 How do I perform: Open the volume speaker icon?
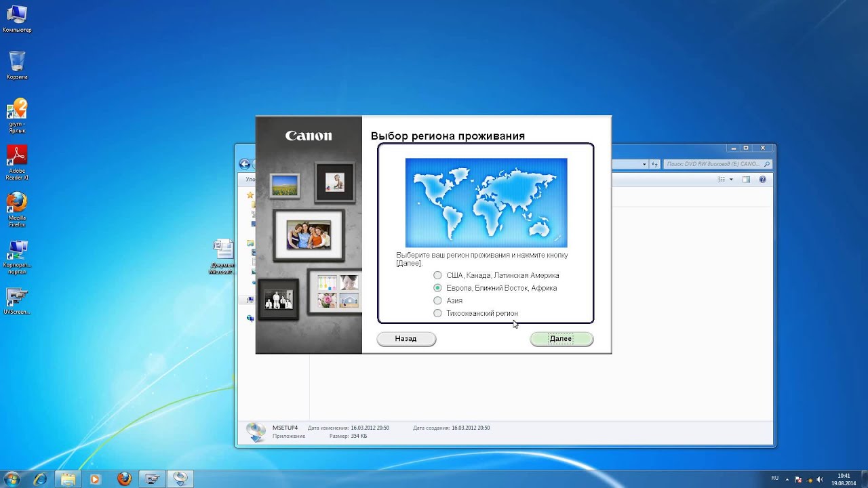coord(820,479)
